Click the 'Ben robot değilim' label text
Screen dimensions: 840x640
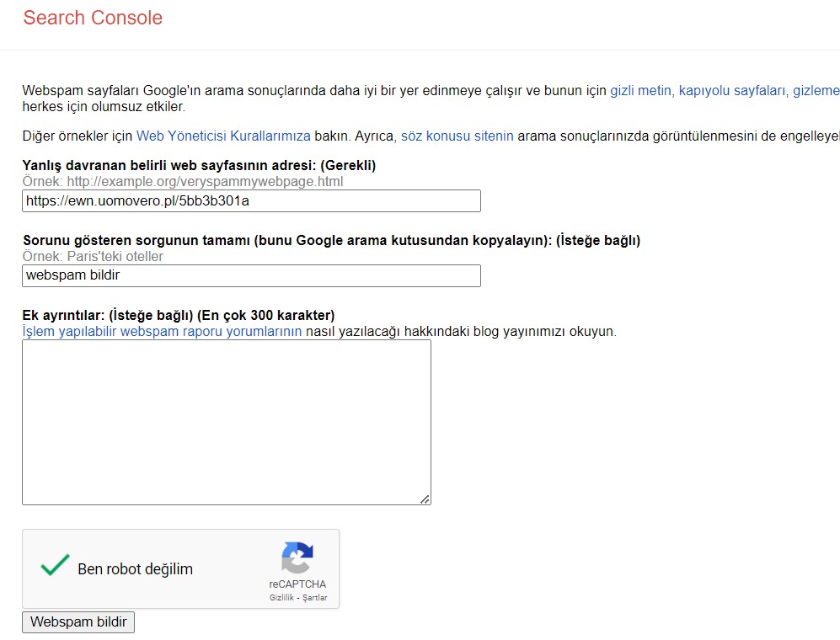coord(135,568)
